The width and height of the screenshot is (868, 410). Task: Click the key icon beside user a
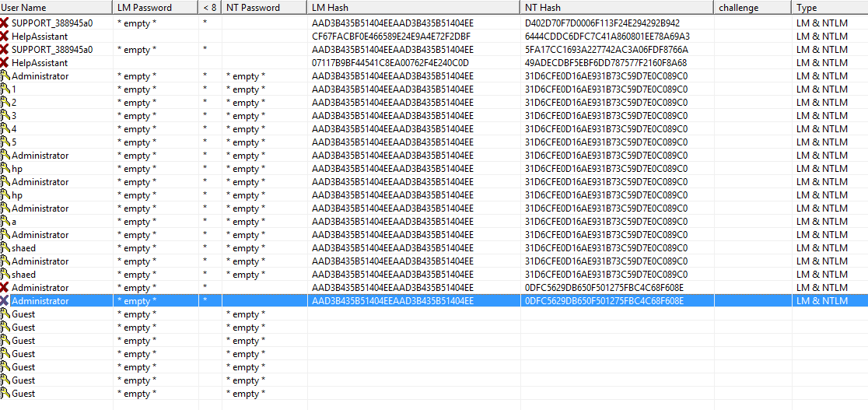pos(5,222)
